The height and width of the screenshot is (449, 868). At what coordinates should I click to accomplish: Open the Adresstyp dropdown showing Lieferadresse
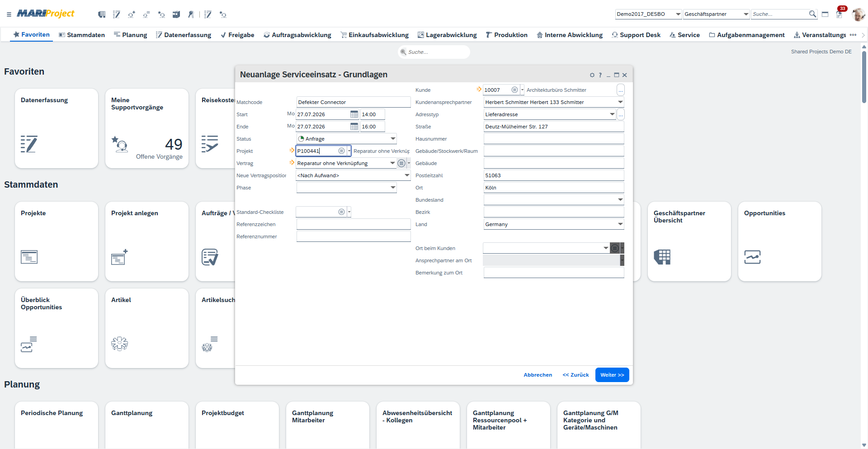tap(612, 114)
